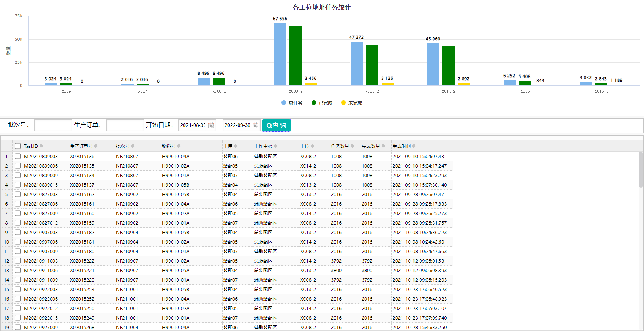Click the XC15 completed green bar
This screenshot has height=331, width=644.
525,83
